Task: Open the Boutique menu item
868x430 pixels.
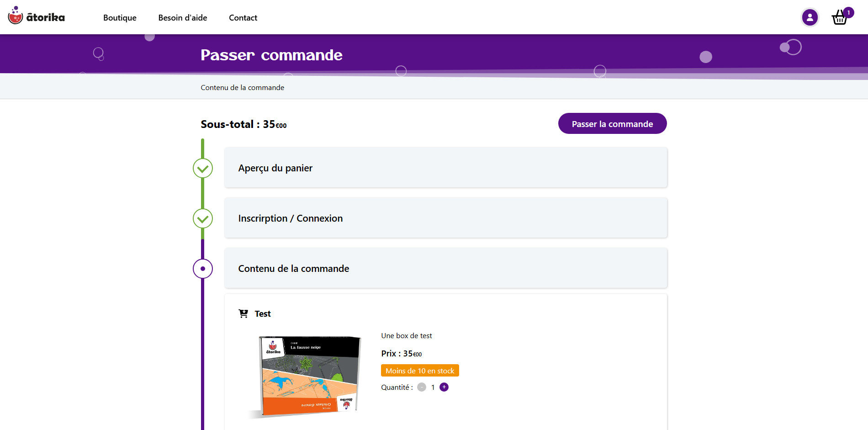Action: click(x=120, y=18)
